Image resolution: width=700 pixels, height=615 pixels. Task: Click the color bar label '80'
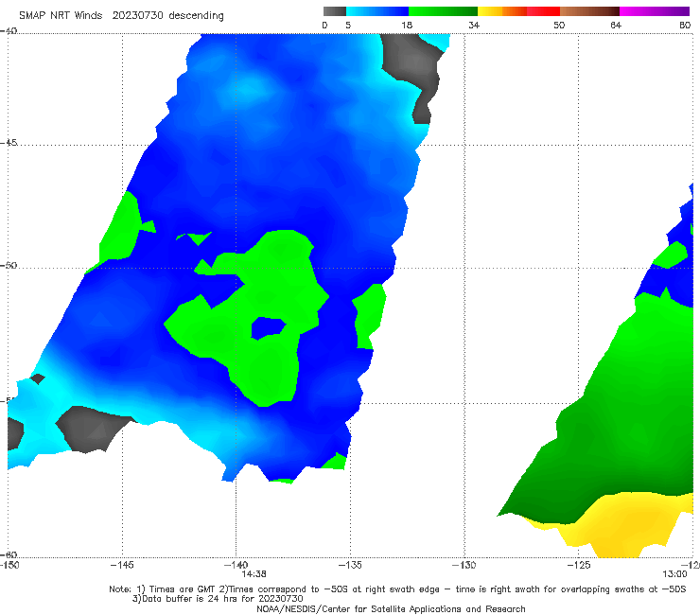685,26
